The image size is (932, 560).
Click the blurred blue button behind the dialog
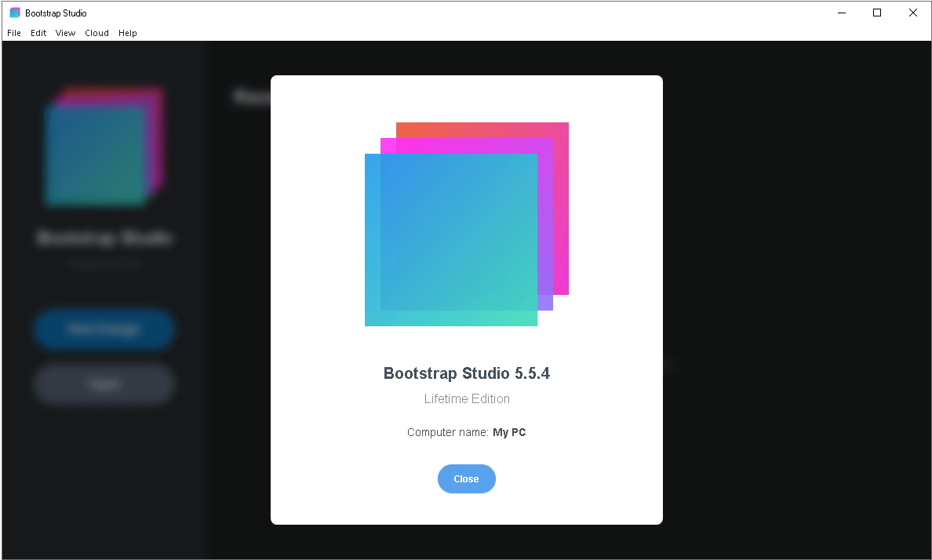104,329
